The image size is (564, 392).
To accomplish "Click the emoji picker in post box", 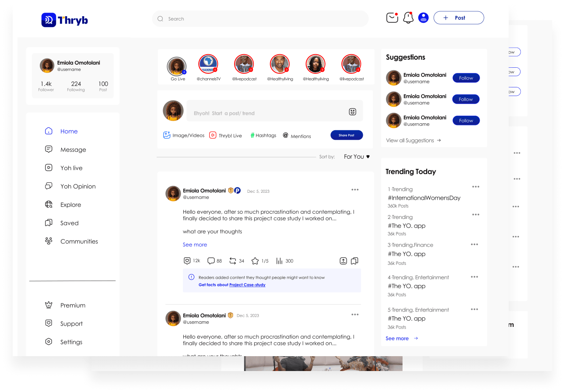I will [x=353, y=112].
